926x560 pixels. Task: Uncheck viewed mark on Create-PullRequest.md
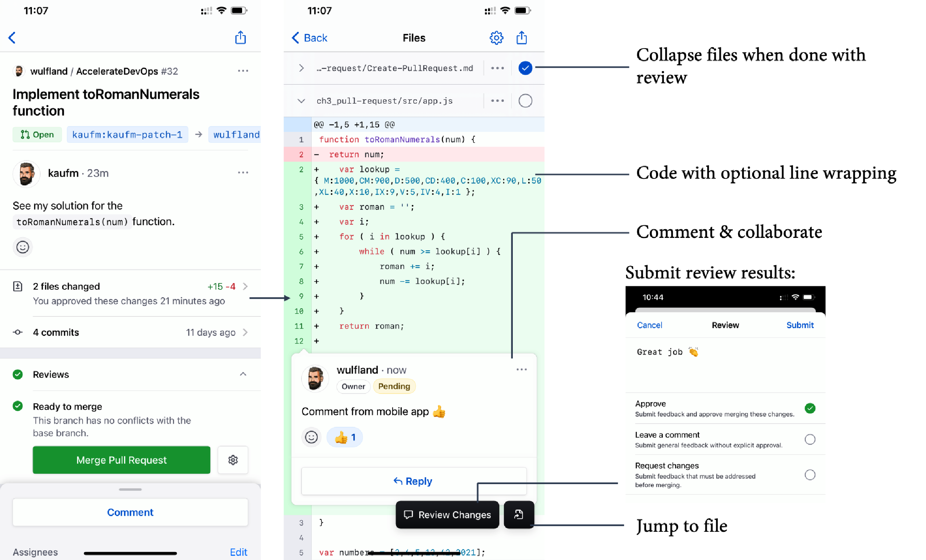point(525,68)
